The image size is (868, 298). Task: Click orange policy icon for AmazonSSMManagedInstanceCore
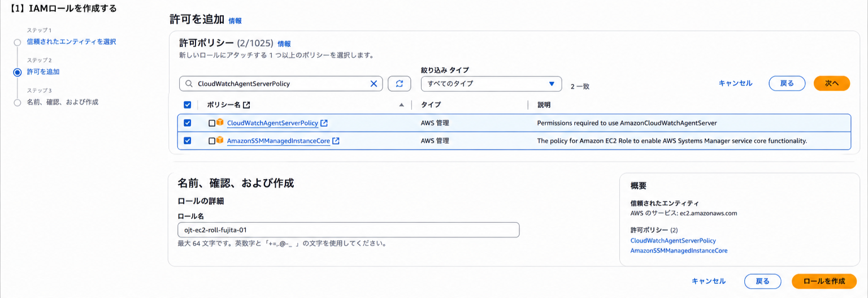pyautogui.click(x=220, y=140)
